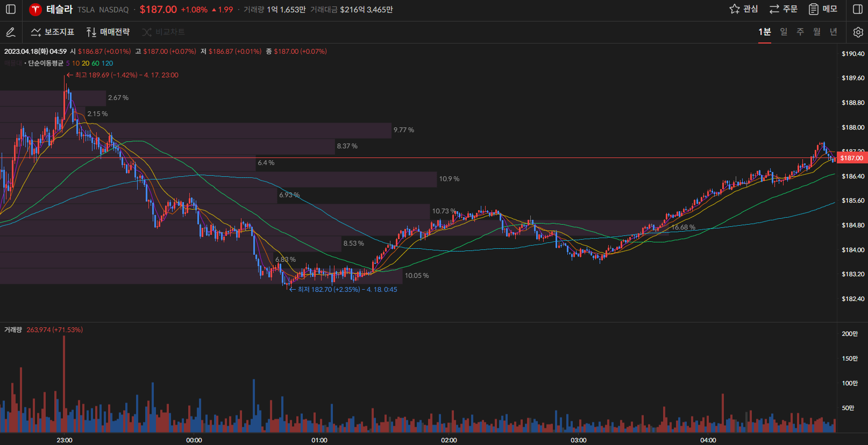Click the 9.77 % volume profile label
The height and width of the screenshot is (445, 868).
pyautogui.click(x=404, y=130)
